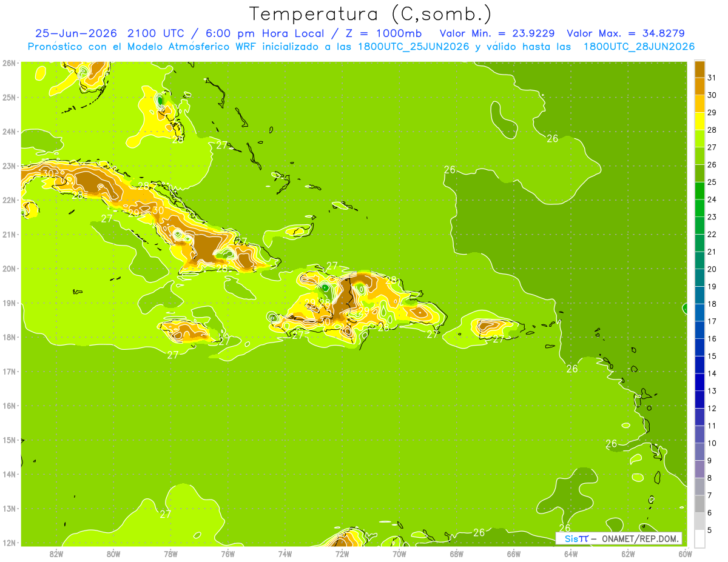728x562 pixels.
Task: Select the initialization text "1800UTC_25JUN2026"
Action: coord(413,46)
